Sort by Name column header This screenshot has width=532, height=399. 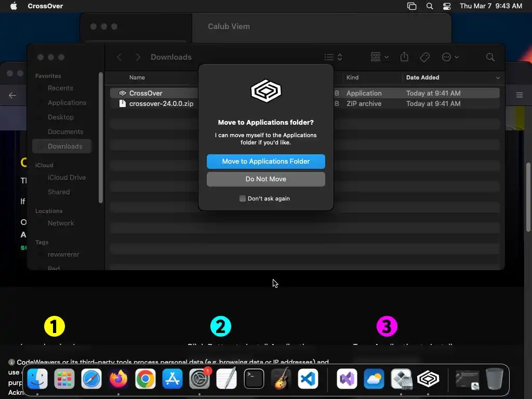click(x=137, y=78)
